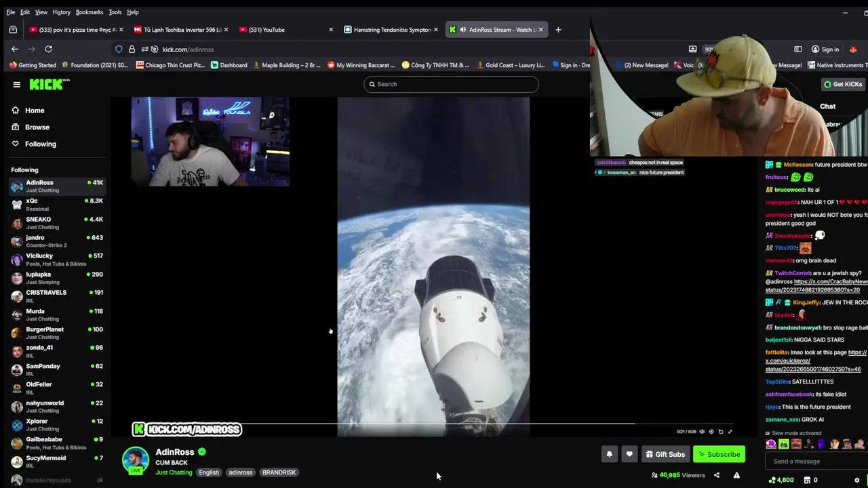868x488 pixels.
Task: Select the English tag
Action: (209, 472)
